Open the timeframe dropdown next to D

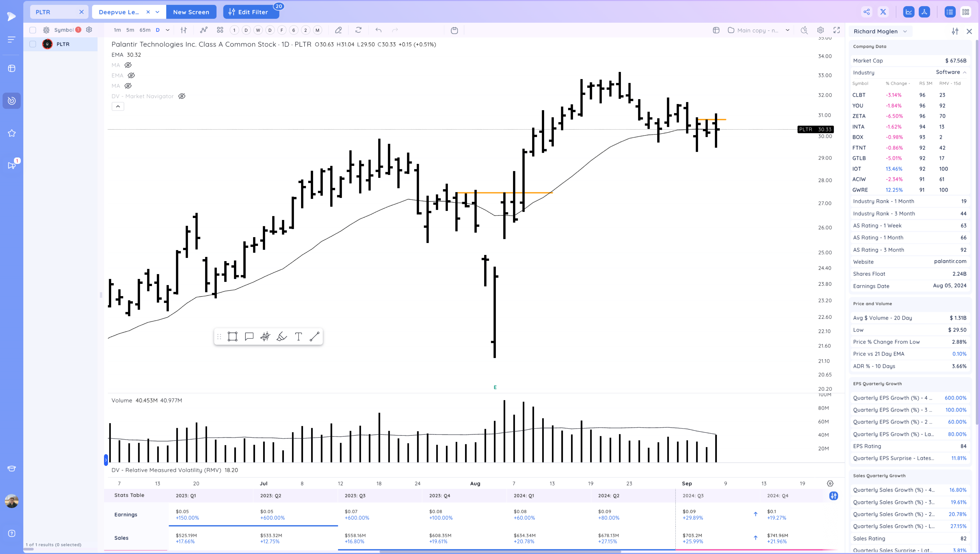(167, 30)
